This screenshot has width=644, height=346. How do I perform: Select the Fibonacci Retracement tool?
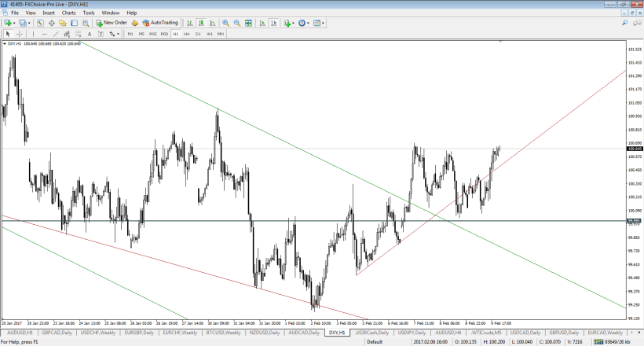point(78,34)
